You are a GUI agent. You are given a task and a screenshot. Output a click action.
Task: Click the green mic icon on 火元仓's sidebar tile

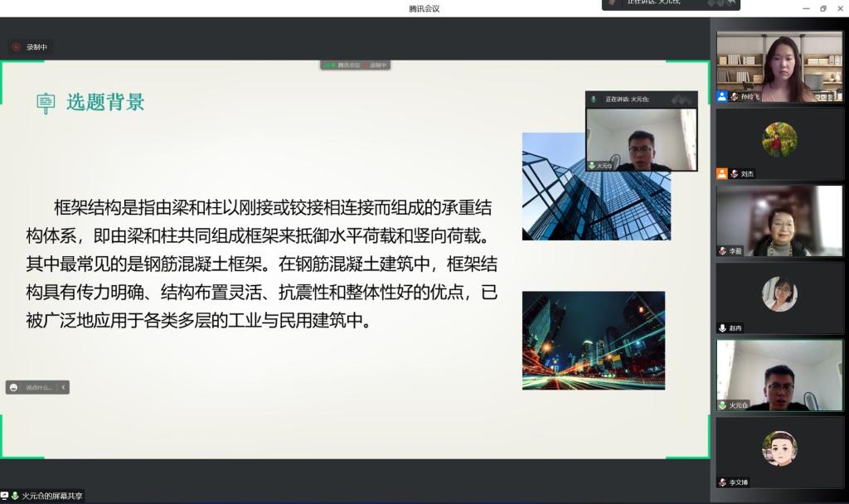pyautogui.click(x=723, y=405)
